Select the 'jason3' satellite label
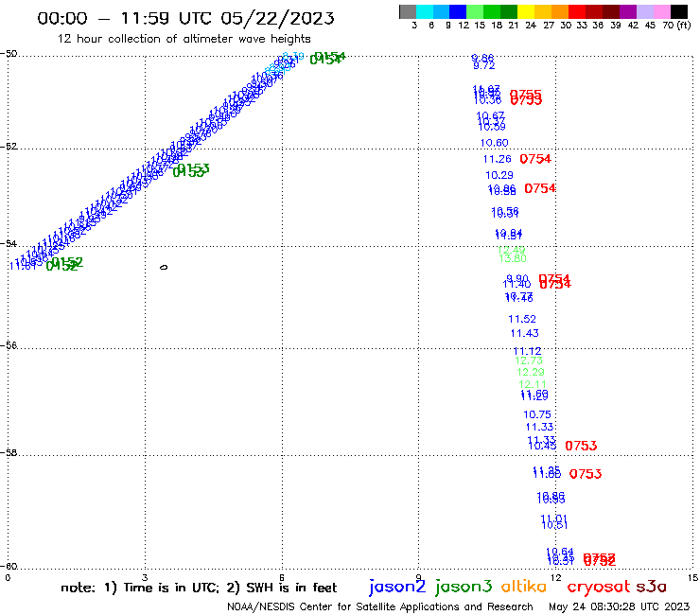Viewport: 700px width, 615px height. 464,587
